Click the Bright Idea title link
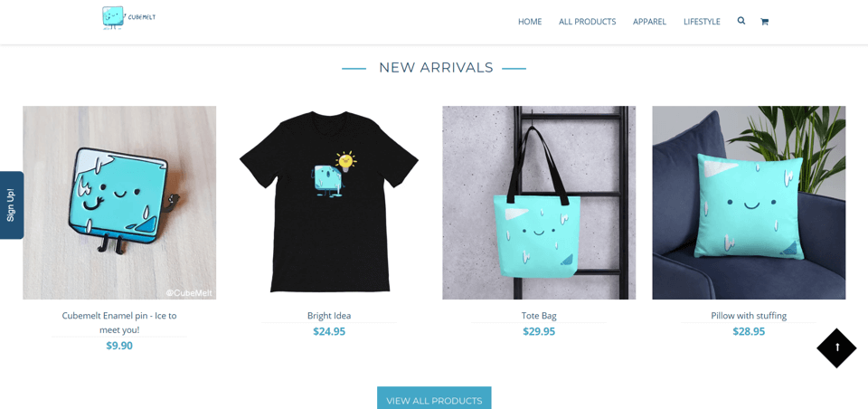The image size is (868, 409). tap(329, 316)
